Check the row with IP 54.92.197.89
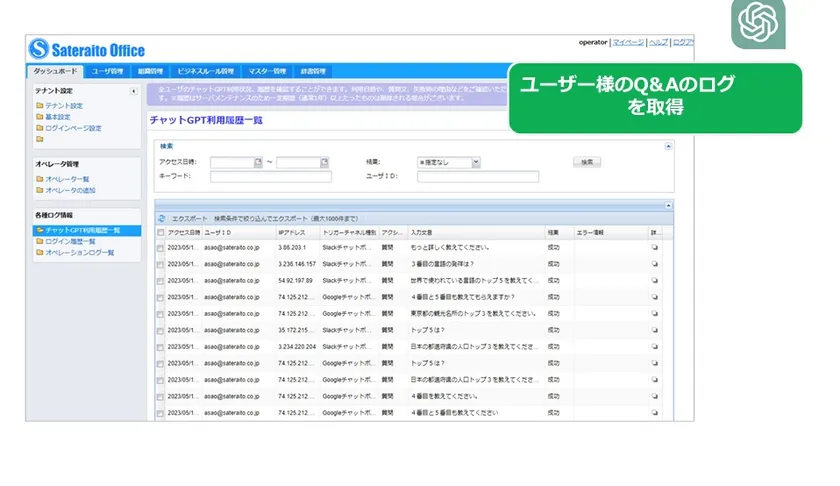840x486 pixels. coord(160,280)
